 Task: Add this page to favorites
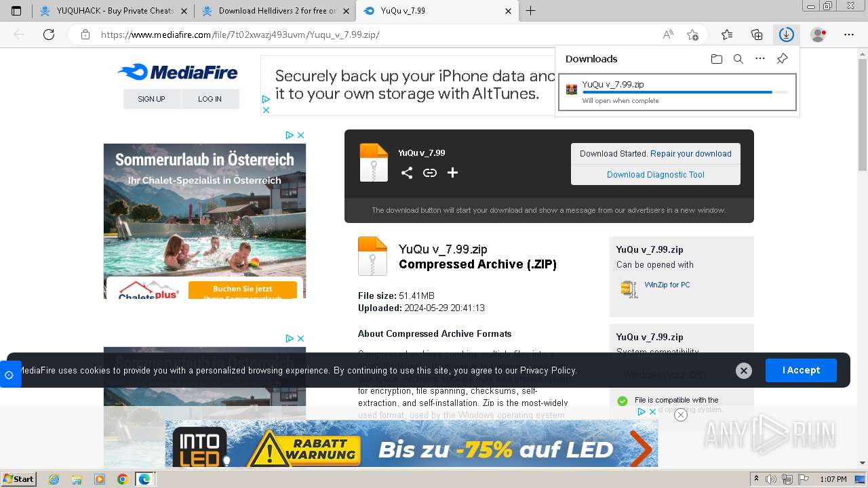692,35
